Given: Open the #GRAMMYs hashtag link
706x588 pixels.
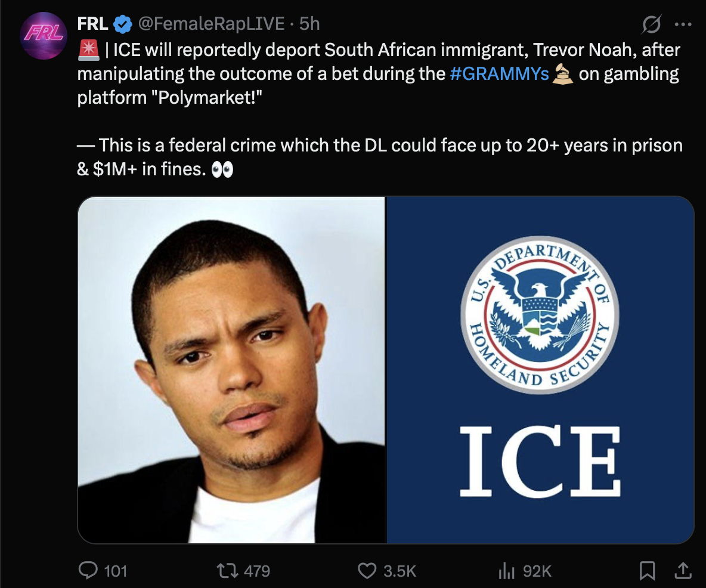Looking at the screenshot, I should [x=498, y=75].
